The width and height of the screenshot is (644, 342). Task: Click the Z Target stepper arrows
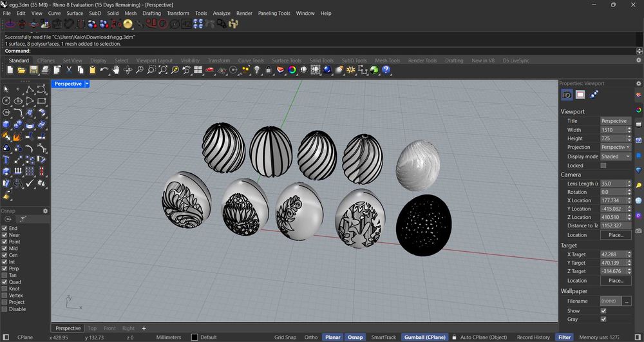(629, 271)
